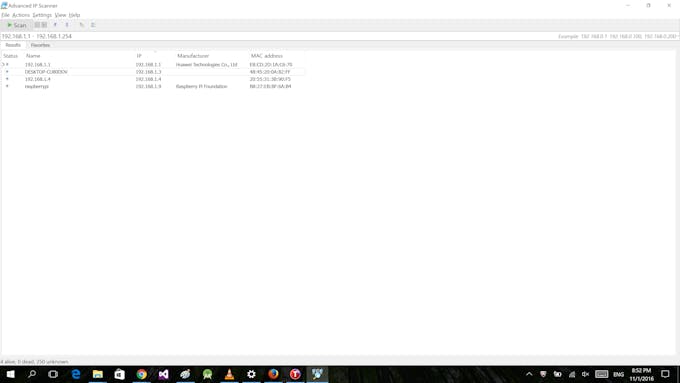The height and width of the screenshot is (383, 680).
Task: Switch to the Favorites tab
Action: 40,45
